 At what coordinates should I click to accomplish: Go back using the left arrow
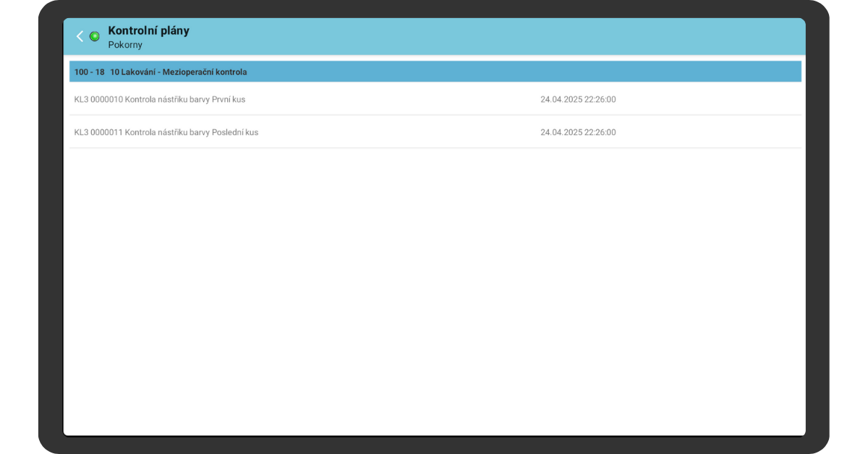tap(80, 36)
